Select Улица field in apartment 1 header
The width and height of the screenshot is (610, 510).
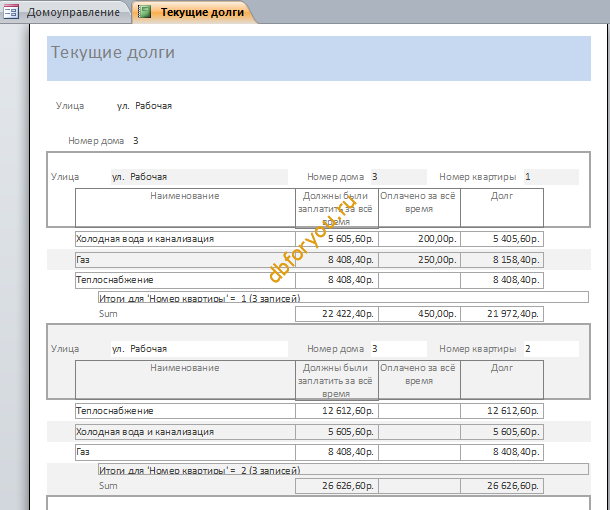[x=199, y=177]
